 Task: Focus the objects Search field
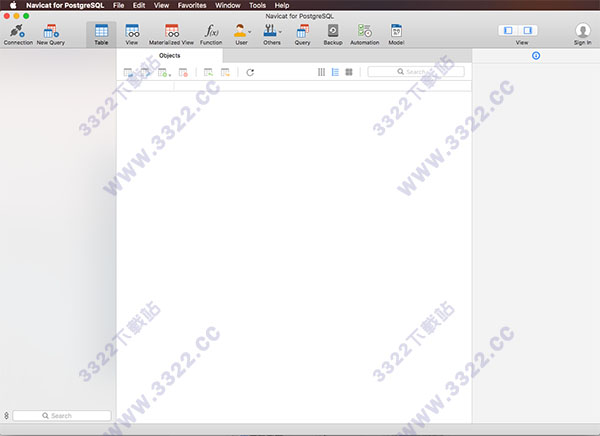click(416, 72)
